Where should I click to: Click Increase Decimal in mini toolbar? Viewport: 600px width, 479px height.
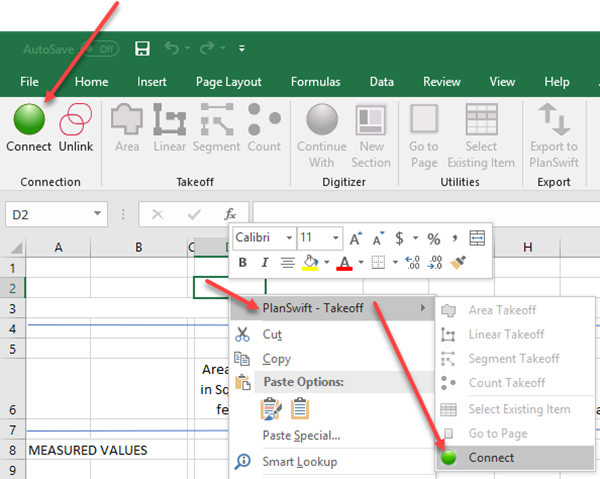(412, 262)
